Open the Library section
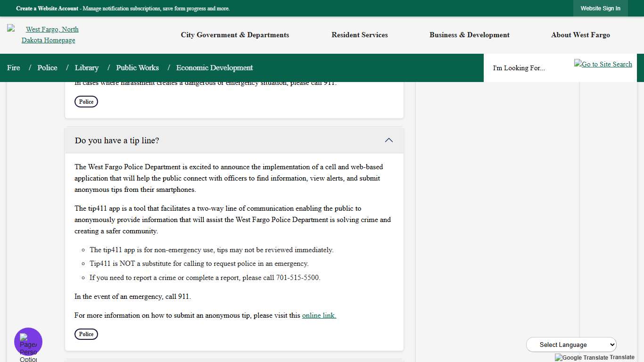This screenshot has height=362, width=644. pyautogui.click(x=87, y=67)
